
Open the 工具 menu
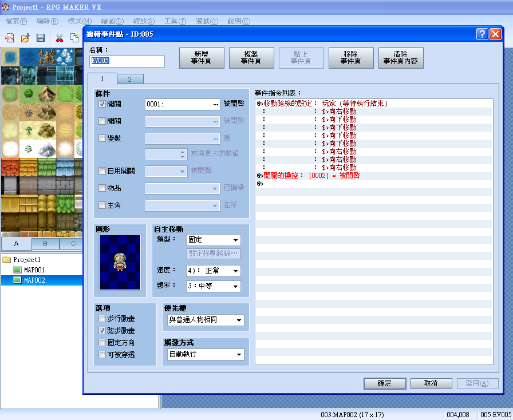pos(175,21)
